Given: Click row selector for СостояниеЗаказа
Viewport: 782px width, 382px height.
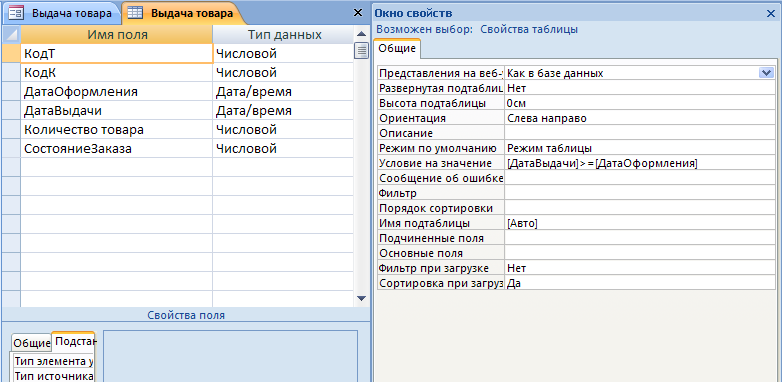Looking at the screenshot, I should point(11,149).
